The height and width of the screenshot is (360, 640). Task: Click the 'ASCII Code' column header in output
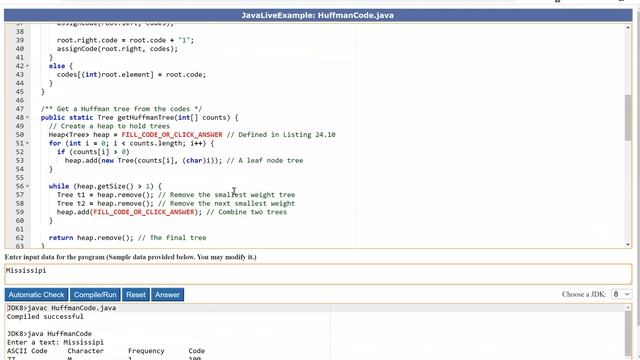[27, 351]
